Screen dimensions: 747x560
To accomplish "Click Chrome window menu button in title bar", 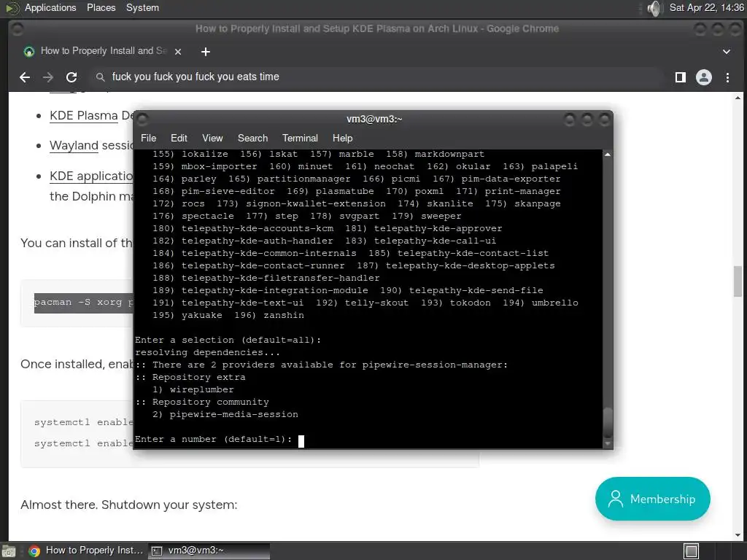I will click(18, 29).
